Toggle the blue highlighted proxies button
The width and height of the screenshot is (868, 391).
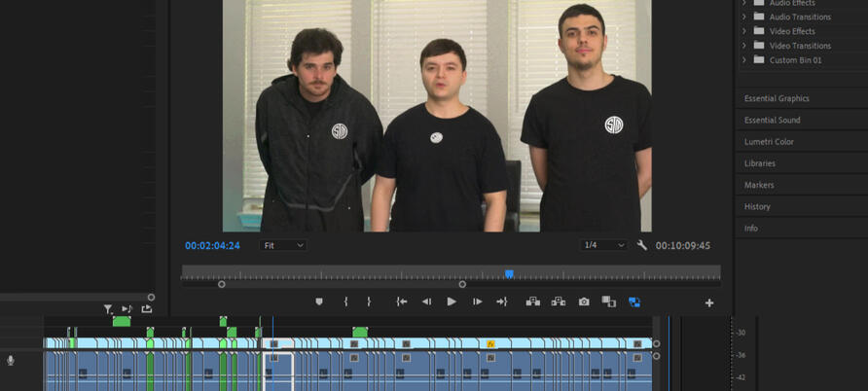click(x=634, y=302)
